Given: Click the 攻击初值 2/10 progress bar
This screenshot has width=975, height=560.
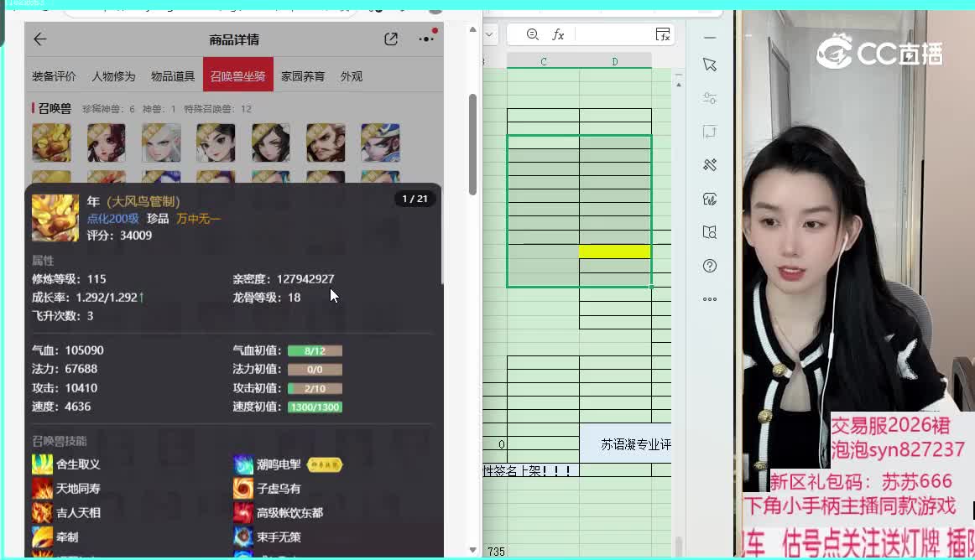Looking at the screenshot, I should coord(315,389).
